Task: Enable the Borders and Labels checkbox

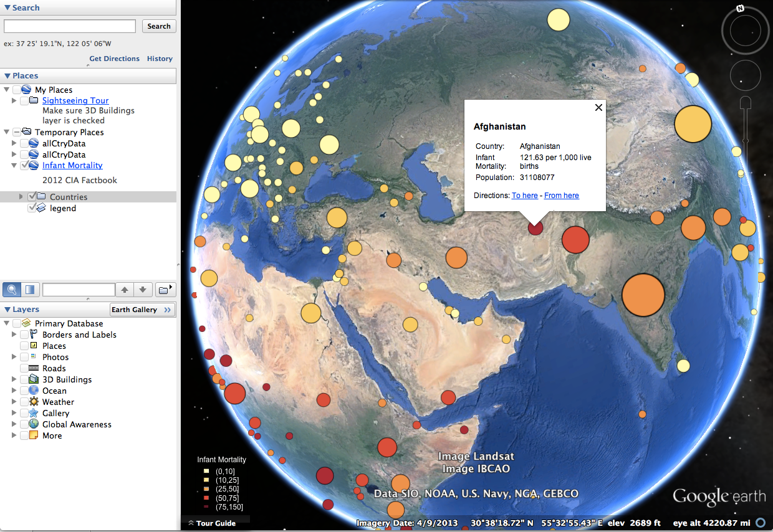Action: point(24,335)
